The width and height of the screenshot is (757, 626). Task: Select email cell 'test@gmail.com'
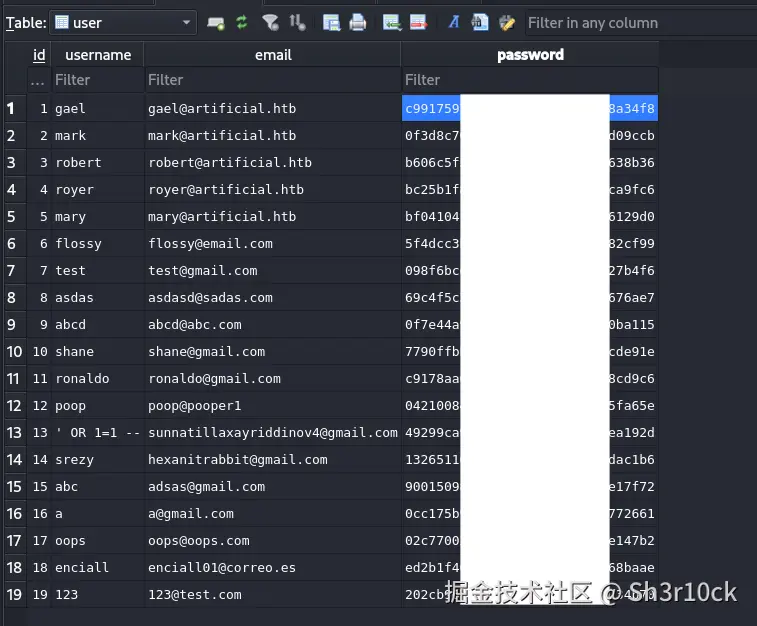273,270
